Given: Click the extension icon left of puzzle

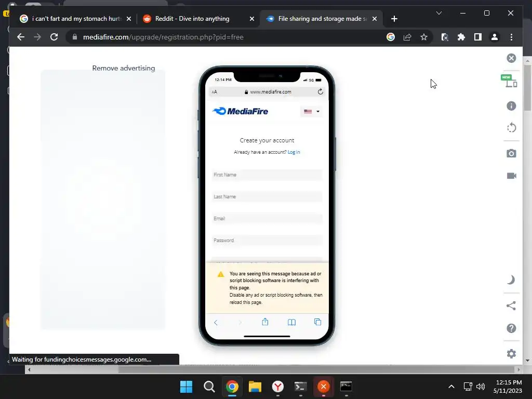Looking at the screenshot, I should tap(445, 37).
